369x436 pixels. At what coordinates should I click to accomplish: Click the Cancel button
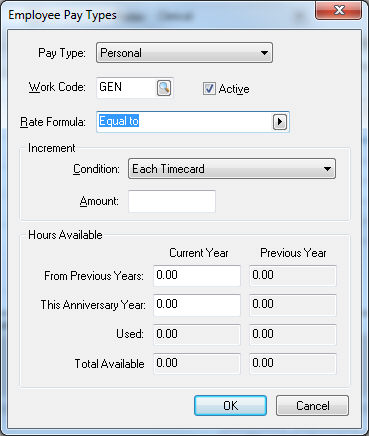(x=312, y=406)
